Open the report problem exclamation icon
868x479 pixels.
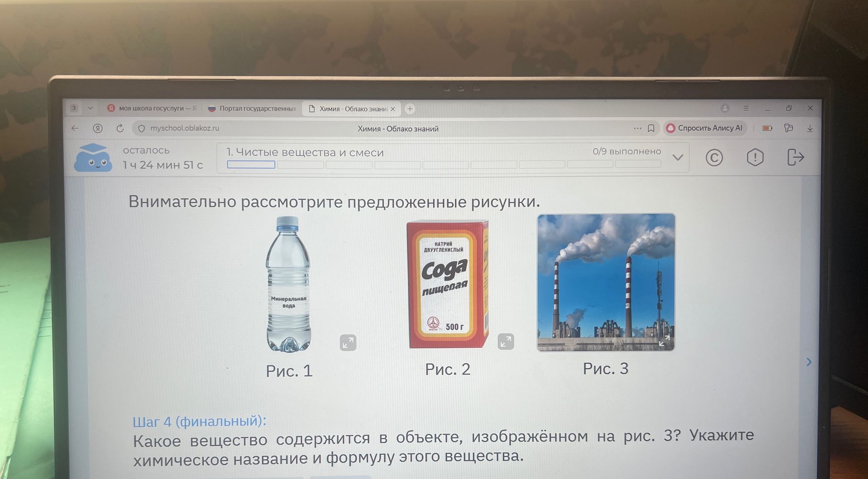click(x=755, y=157)
